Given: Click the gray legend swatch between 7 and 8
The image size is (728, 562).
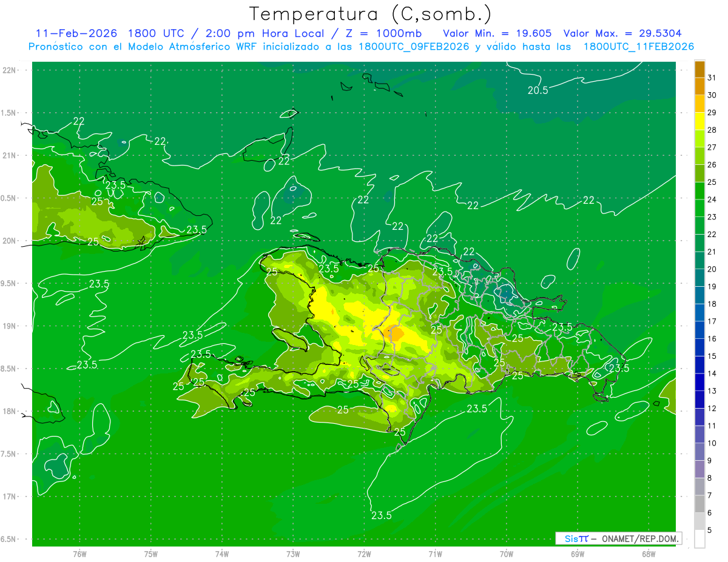Looking at the screenshot, I should tap(700, 486).
